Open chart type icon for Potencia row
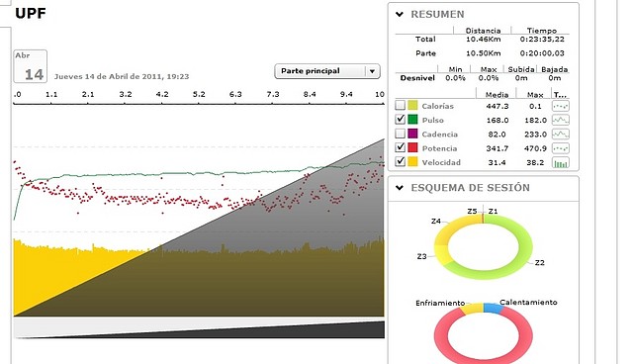 click(x=561, y=148)
